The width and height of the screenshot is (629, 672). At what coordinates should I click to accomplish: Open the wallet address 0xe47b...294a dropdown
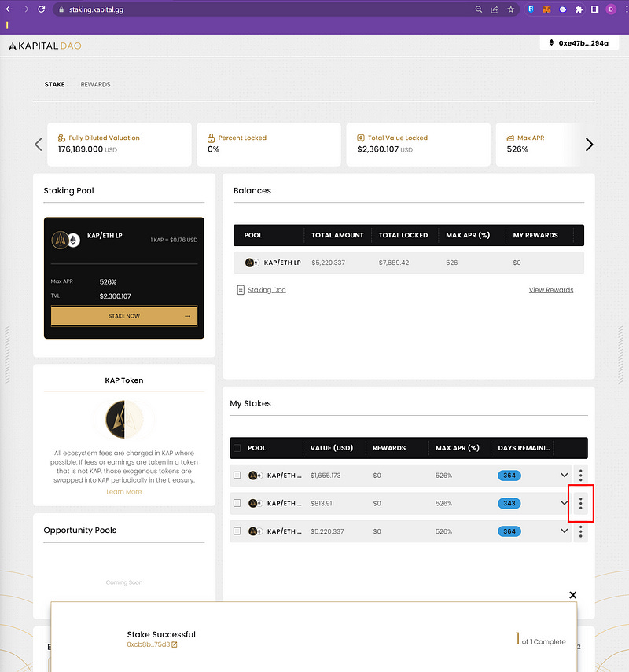click(x=579, y=43)
